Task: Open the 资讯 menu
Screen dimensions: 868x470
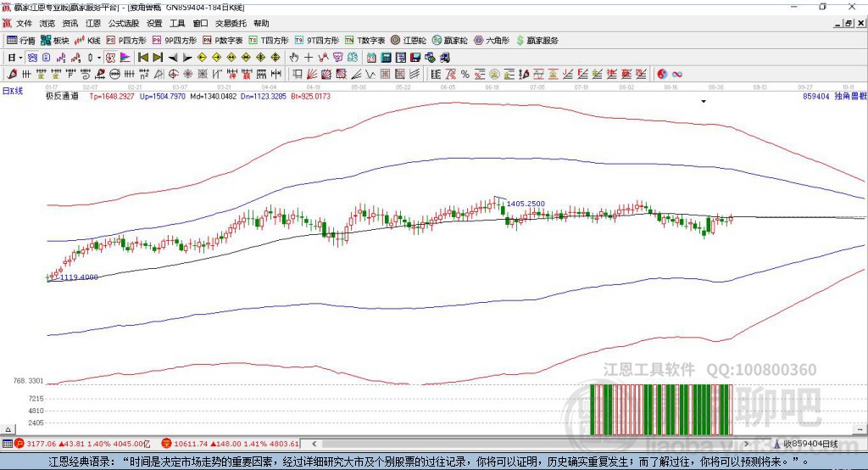Action: (70, 23)
